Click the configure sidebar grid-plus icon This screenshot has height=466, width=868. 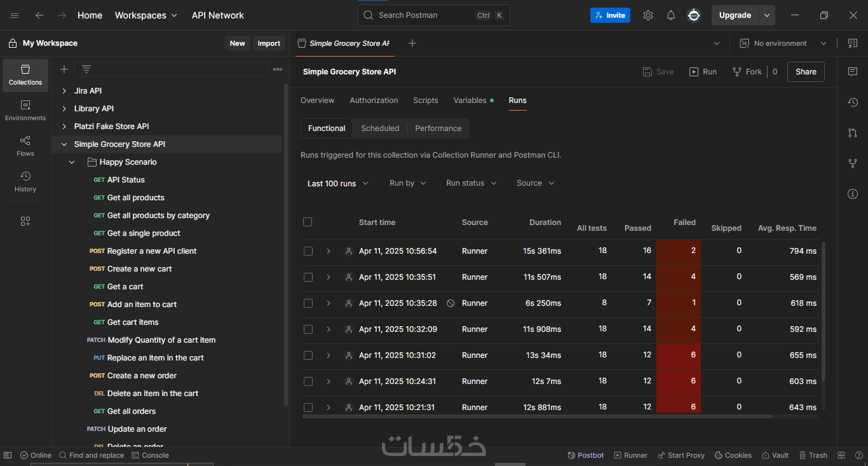[25, 221]
